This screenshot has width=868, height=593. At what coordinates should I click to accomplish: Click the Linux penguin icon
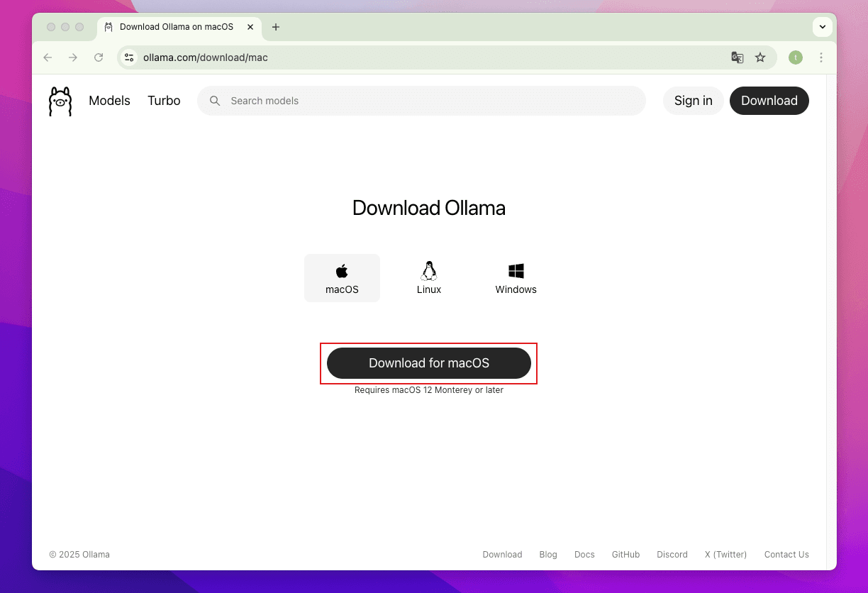(428, 271)
